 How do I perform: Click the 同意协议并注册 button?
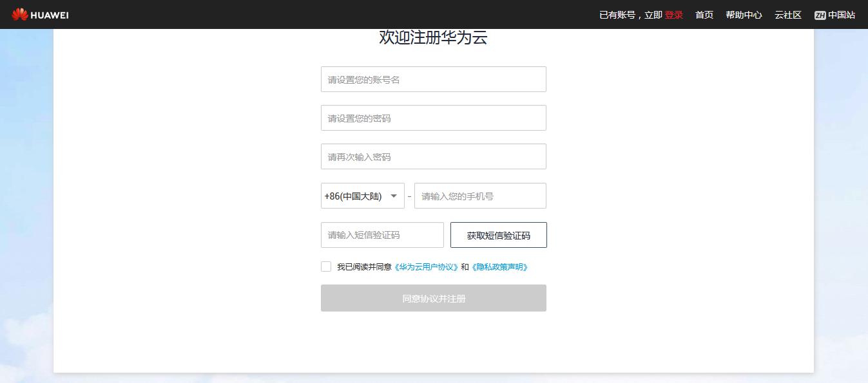pos(433,299)
